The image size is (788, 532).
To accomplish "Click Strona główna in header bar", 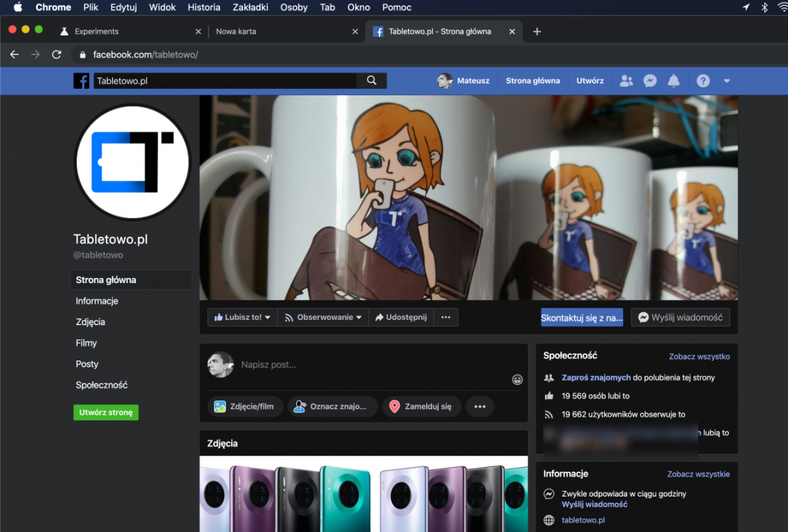I will click(533, 81).
